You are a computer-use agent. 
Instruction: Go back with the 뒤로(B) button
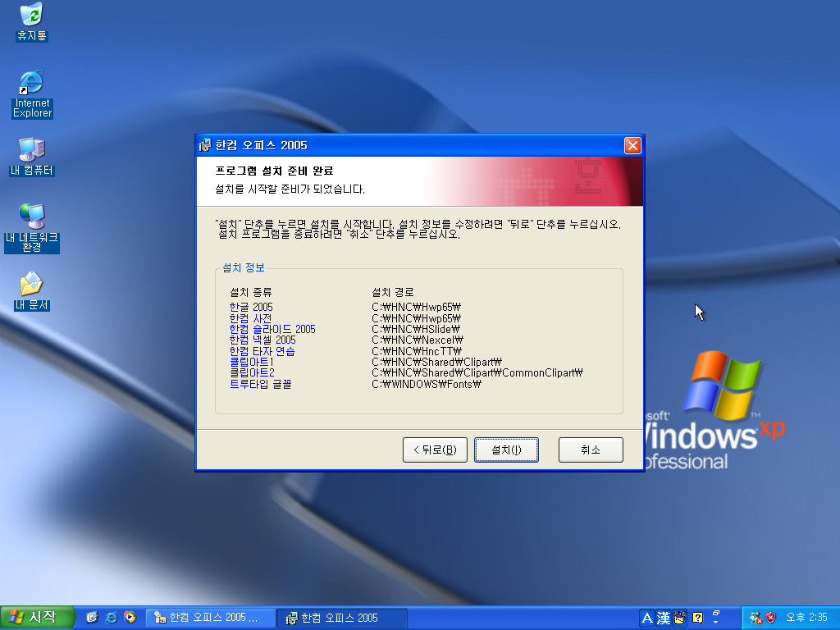[x=435, y=450]
